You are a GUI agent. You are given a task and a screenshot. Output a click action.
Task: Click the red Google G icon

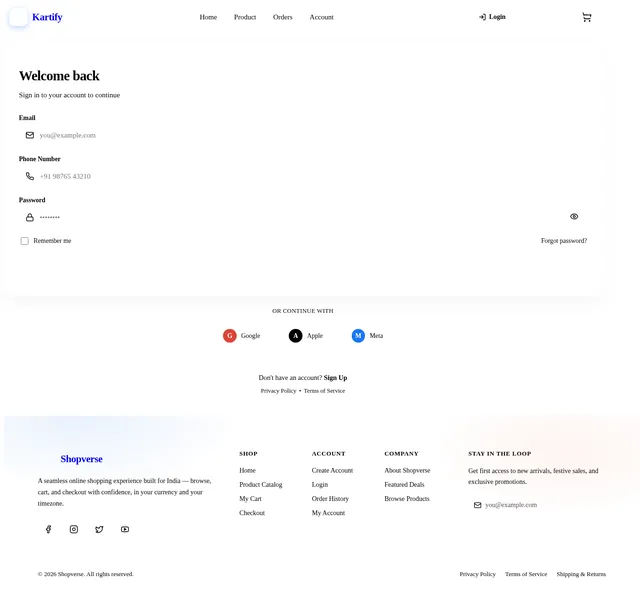(230, 336)
